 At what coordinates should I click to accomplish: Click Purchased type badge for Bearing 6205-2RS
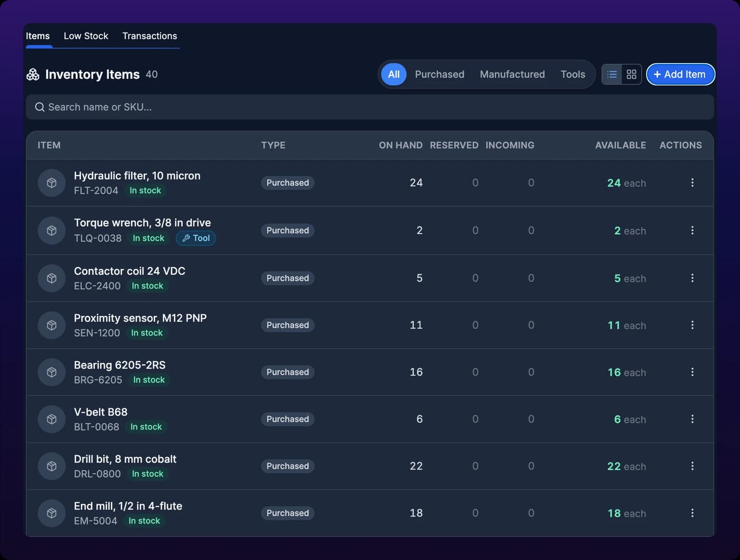(x=288, y=372)
